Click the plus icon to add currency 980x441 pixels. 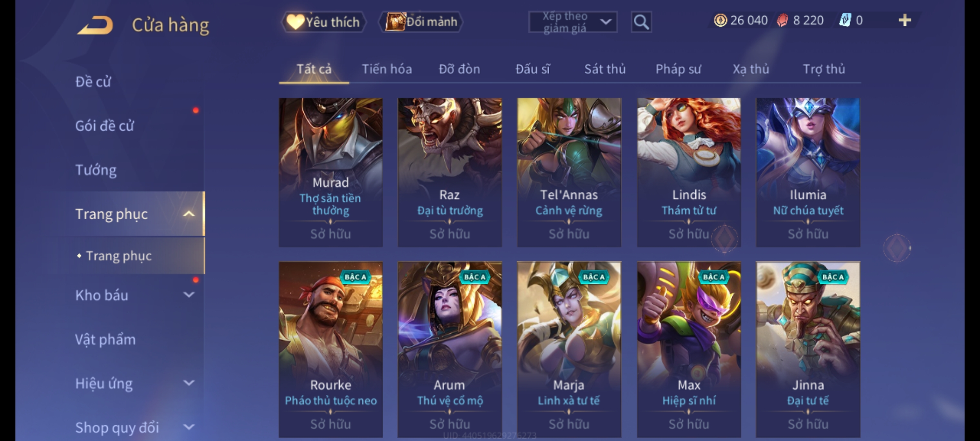pos(905,20)
